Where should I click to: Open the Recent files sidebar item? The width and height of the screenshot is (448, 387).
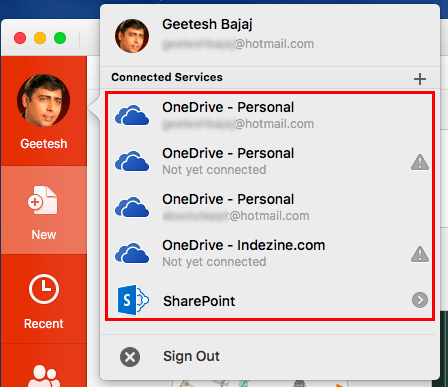point(44,299)
